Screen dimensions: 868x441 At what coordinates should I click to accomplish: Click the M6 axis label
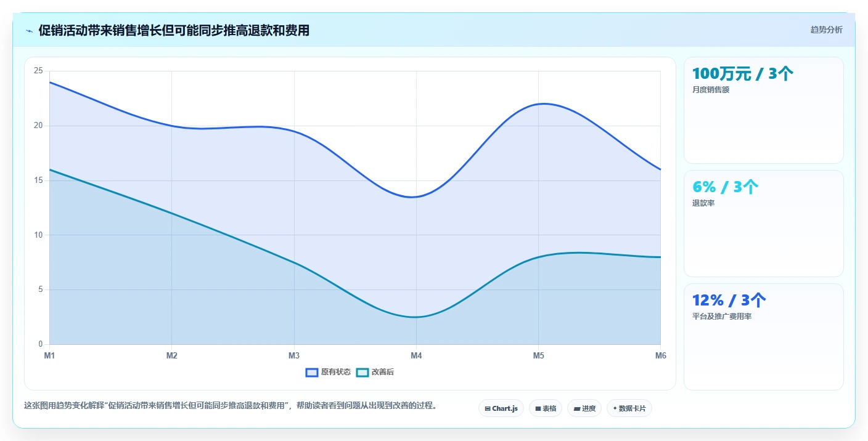coord(660,355)
